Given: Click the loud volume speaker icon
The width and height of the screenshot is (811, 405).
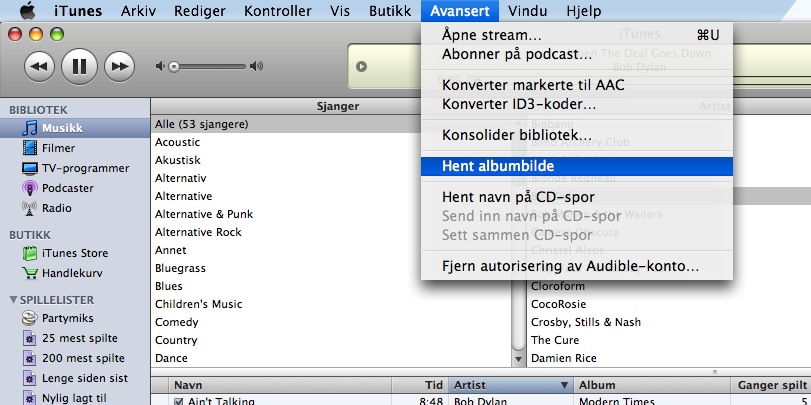Looking at the screenshot, I should 256,66.
